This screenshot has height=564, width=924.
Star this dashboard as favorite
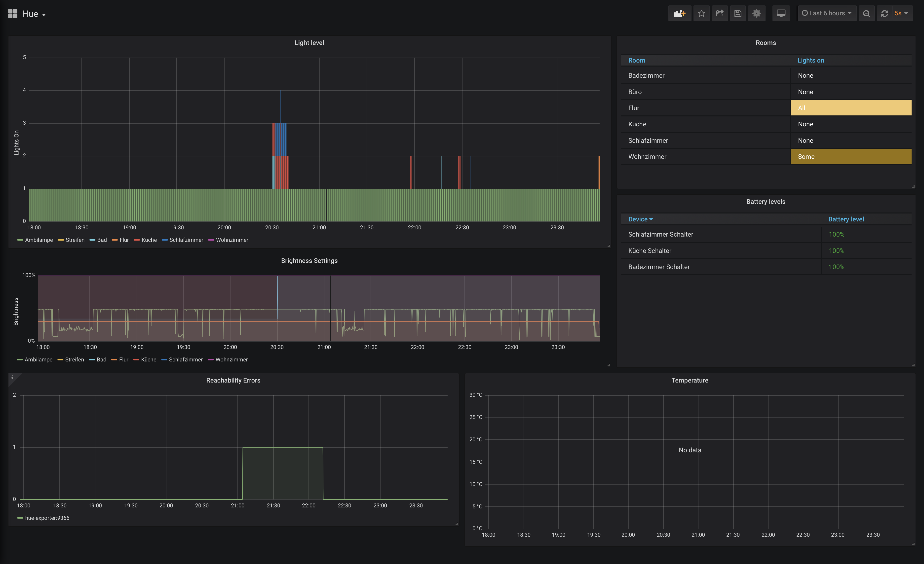pyautogui.click(x=701, y=13)
